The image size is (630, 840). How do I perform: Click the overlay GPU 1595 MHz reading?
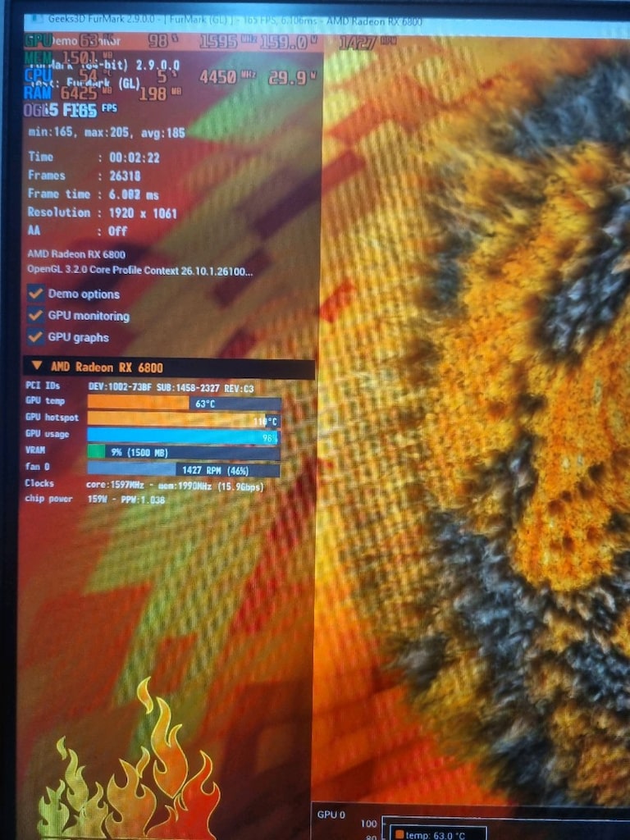pyautogui.click(x=227, y=42)
